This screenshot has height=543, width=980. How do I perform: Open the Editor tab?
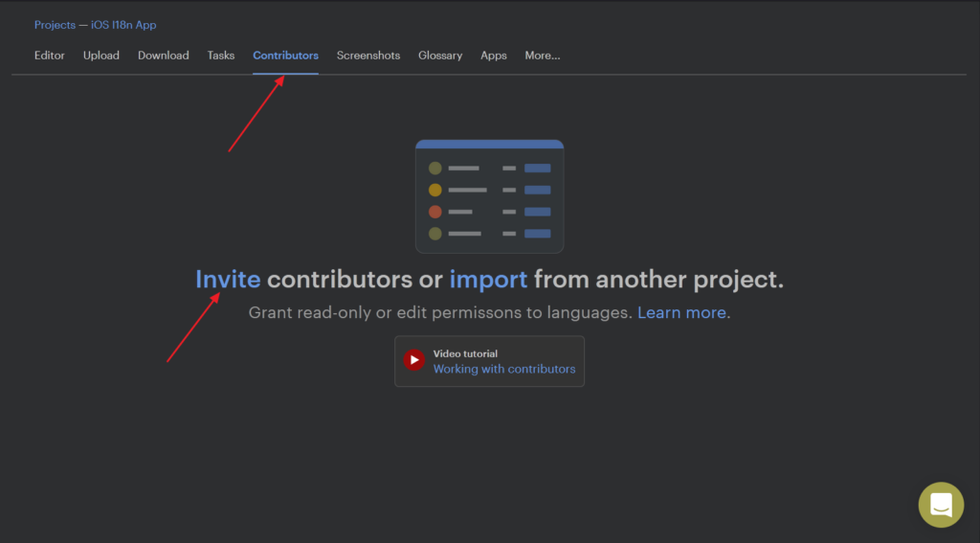[50, 56]
